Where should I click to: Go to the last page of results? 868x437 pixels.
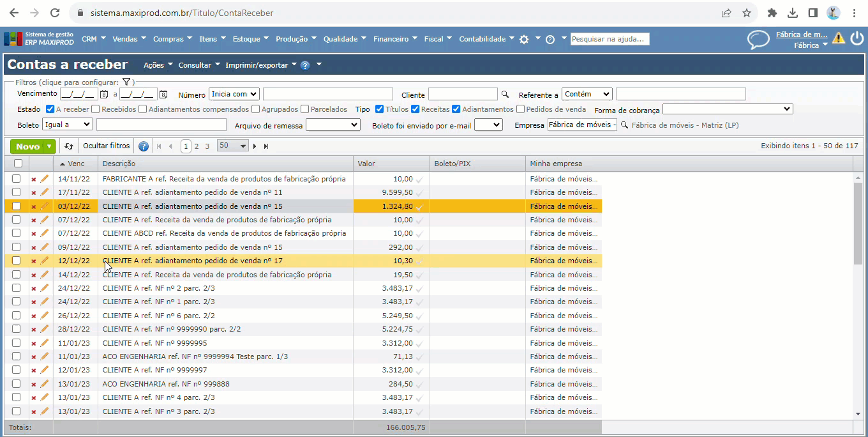click(266, 146)
